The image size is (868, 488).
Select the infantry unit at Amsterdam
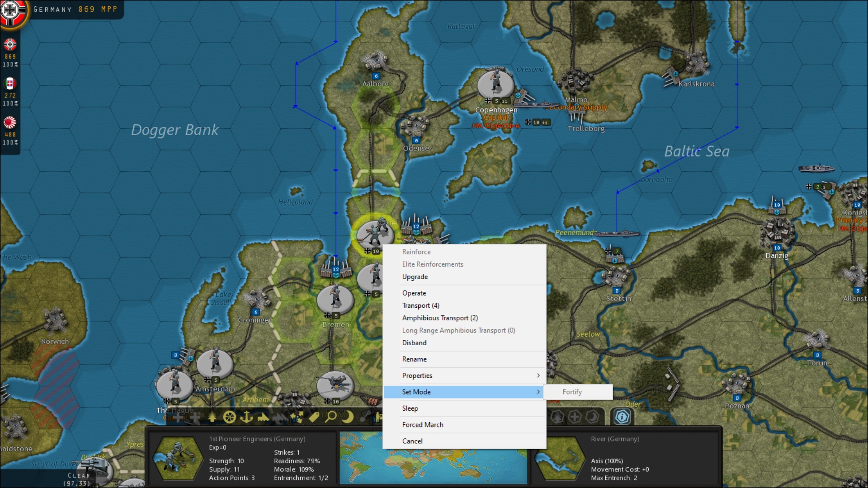tap(215, 362)
